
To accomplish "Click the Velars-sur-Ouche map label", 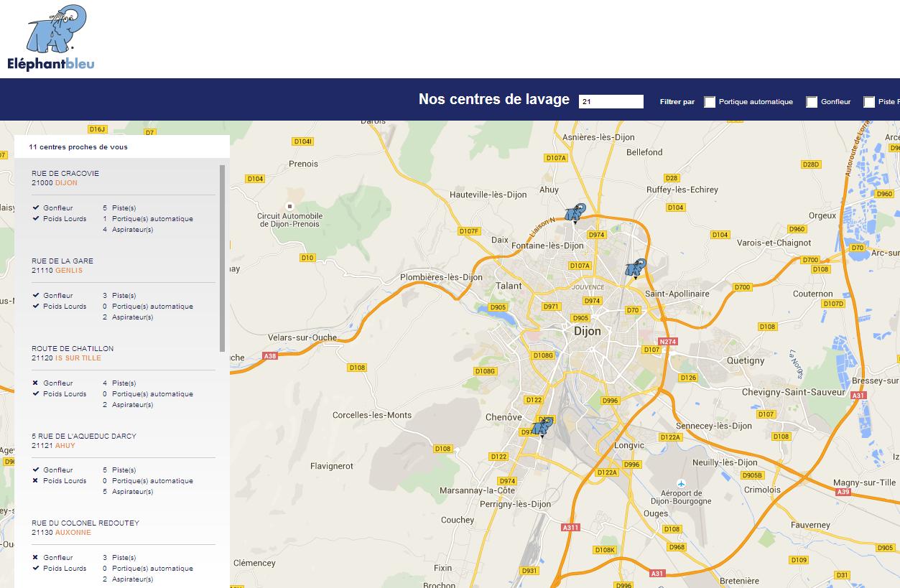I will pos(302,337).
